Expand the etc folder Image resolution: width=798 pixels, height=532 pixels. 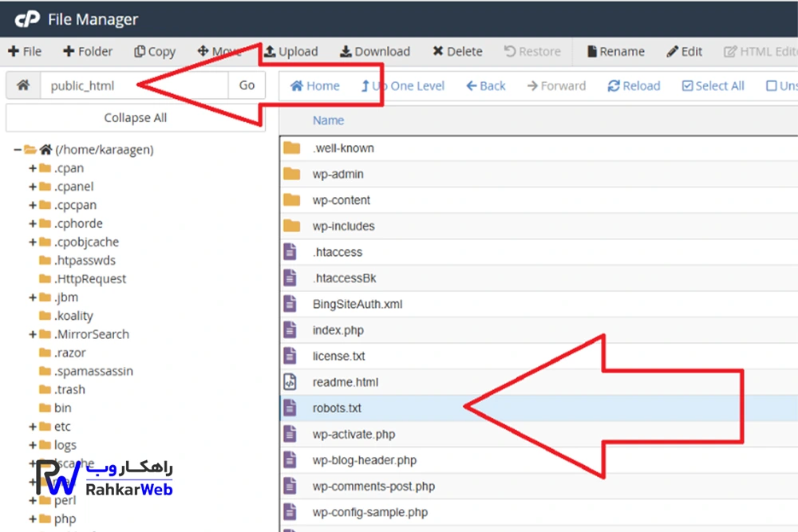click(33, 427)
